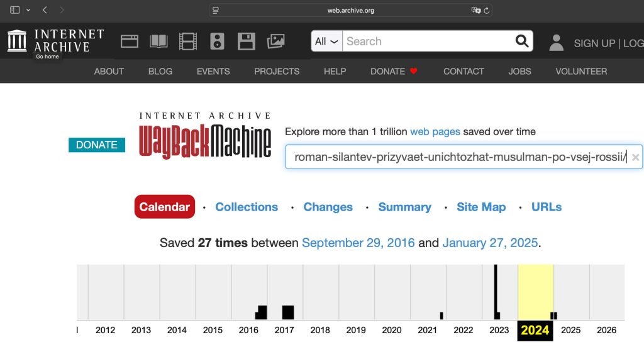Switch to the Collections tab
Viewport: 644px width, 347px height.
pos(247,207)
